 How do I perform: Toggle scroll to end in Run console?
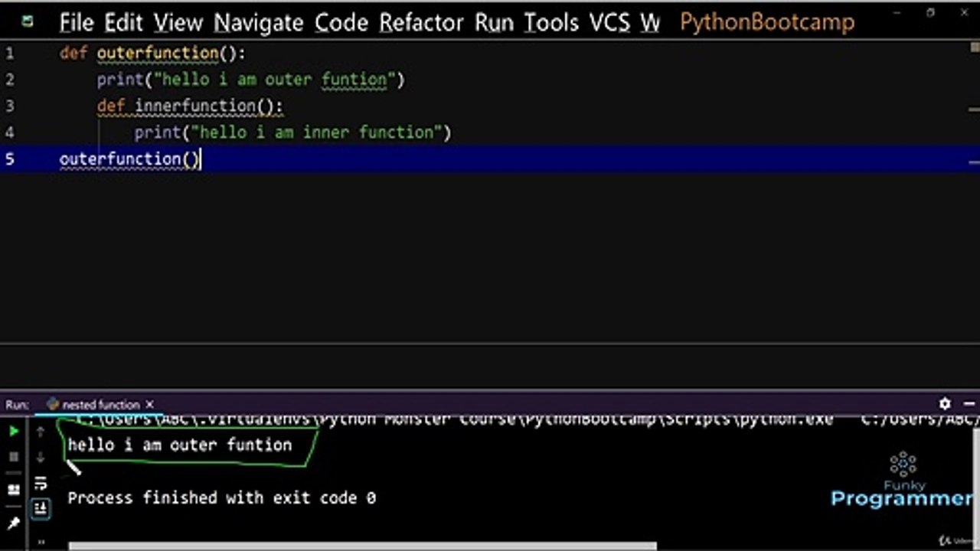pos(41,507)
